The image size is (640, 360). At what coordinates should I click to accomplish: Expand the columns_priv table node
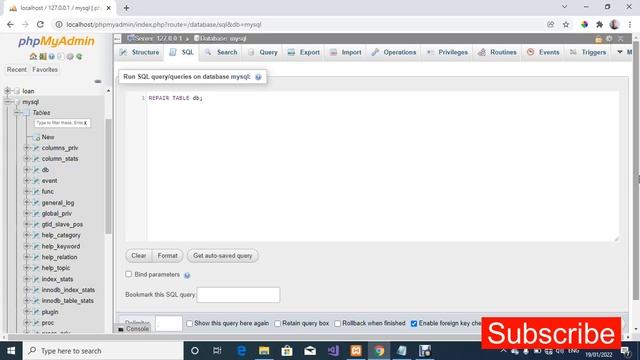[27, 148]
